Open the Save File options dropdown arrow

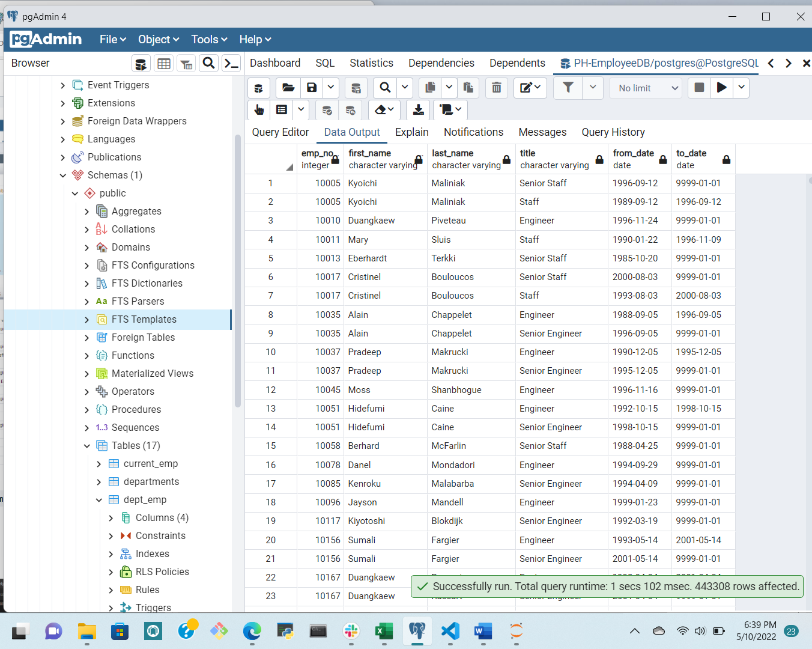(331, 88)
